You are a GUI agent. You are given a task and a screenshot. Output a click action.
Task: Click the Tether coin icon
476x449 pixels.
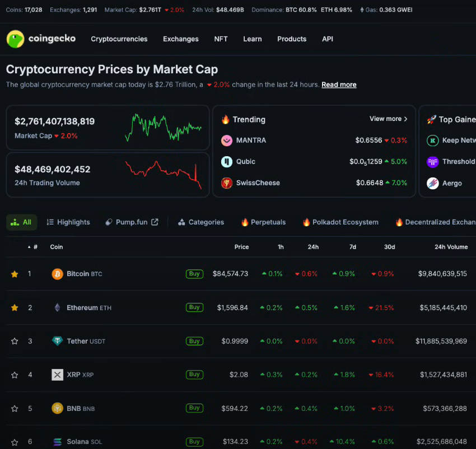tap(57, 341)
